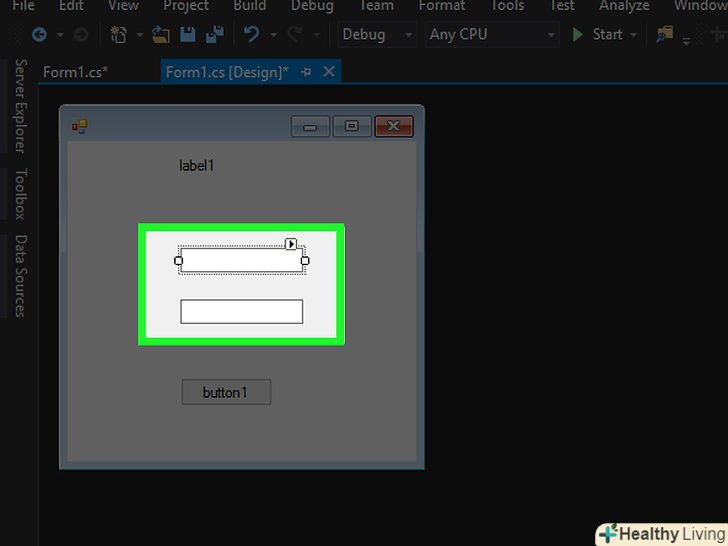Click the Save All icon
The image size is (728, 546).
214,34
